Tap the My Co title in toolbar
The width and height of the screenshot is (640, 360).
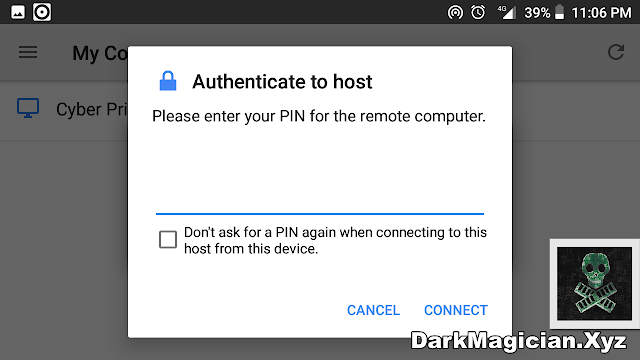coord(100,53)
